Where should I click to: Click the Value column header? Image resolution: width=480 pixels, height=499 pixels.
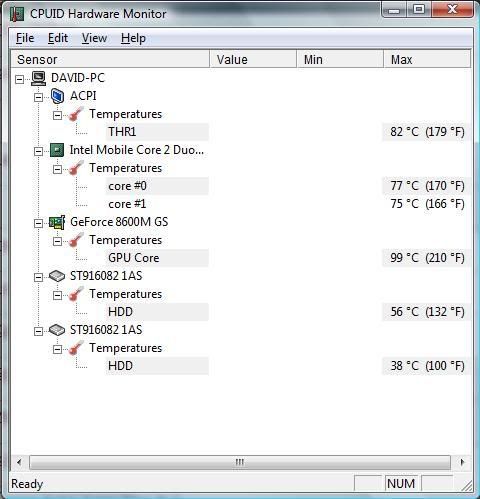coord(253,59)
